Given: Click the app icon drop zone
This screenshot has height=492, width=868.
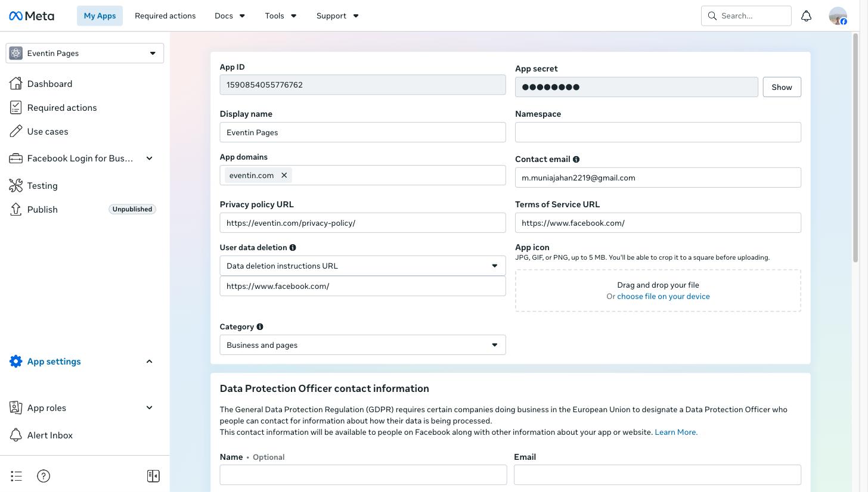Looking at the screenshot, I should [658, 291].
